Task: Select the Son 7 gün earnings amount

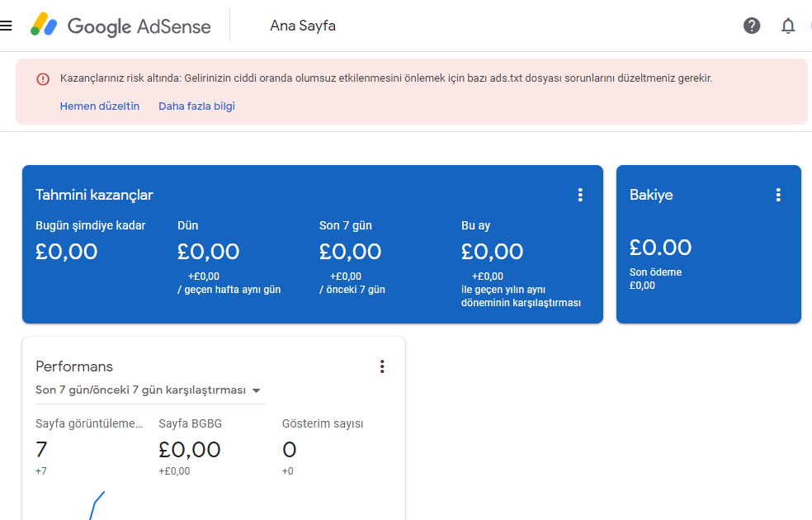Action: click(x=350, y=252)
